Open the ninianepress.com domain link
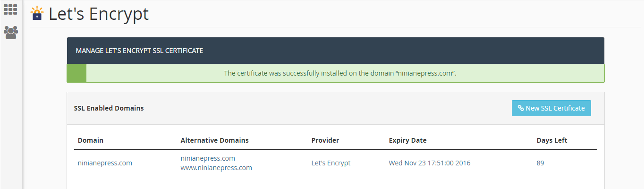Image resolution: width=644 pixels, height=189 pixels. [105, 163]
